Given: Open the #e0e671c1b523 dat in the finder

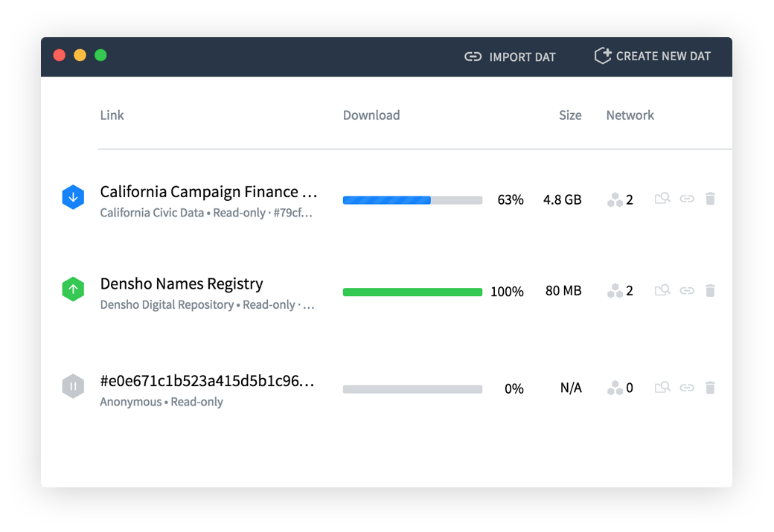Looking at the screenshot, I should click(662, 388).
